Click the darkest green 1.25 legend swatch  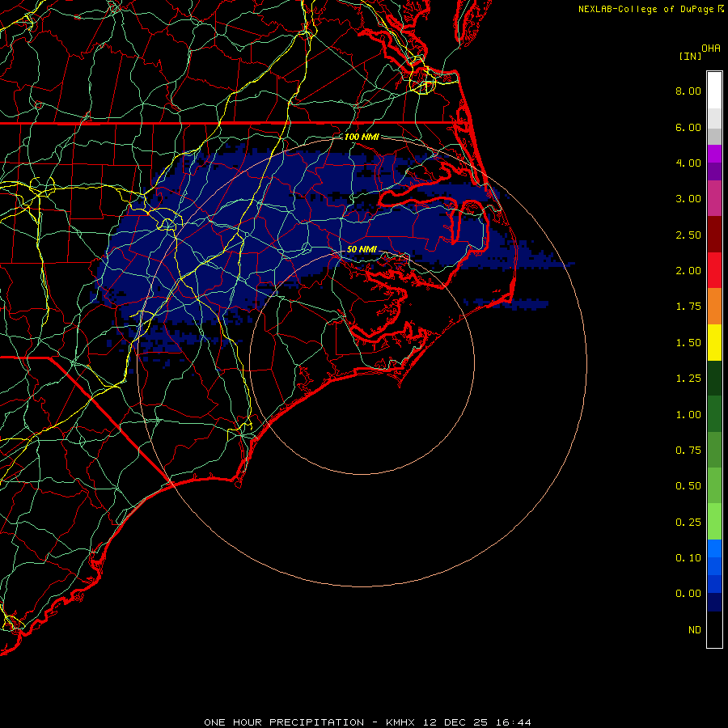pyautogui.click(x=714, y=378)
